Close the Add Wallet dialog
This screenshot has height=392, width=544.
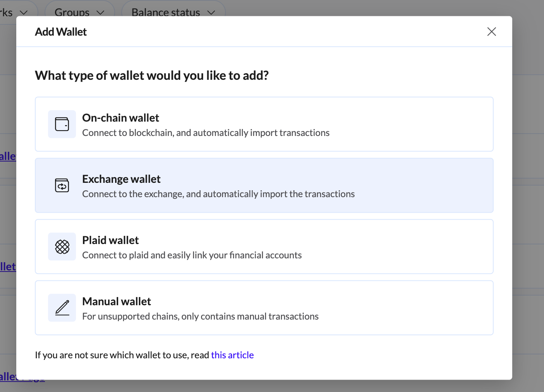click(491, 32)
